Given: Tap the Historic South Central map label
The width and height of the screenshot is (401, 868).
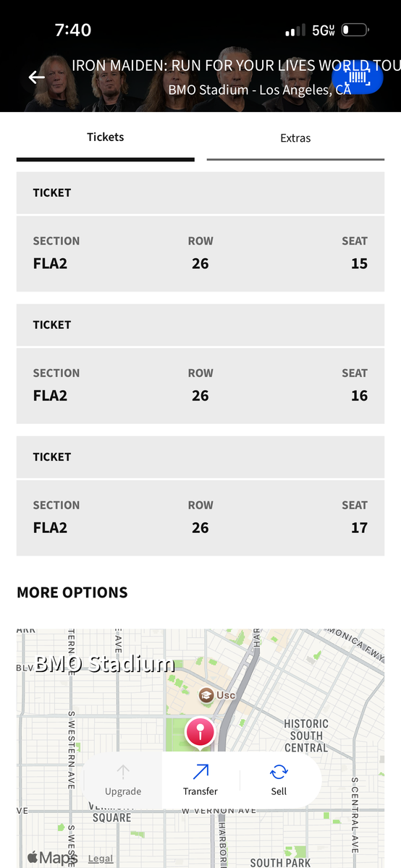Looking at the screenshot, I should point(306,736).
